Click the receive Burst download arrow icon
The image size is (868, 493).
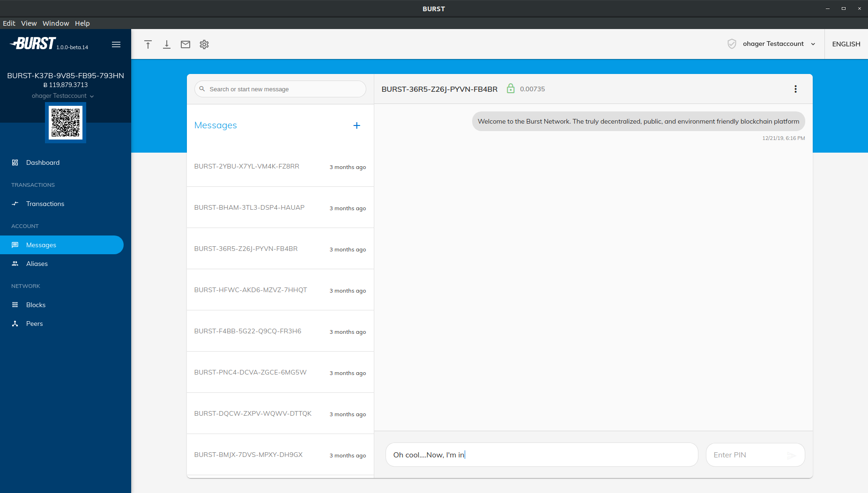(167, 44)
